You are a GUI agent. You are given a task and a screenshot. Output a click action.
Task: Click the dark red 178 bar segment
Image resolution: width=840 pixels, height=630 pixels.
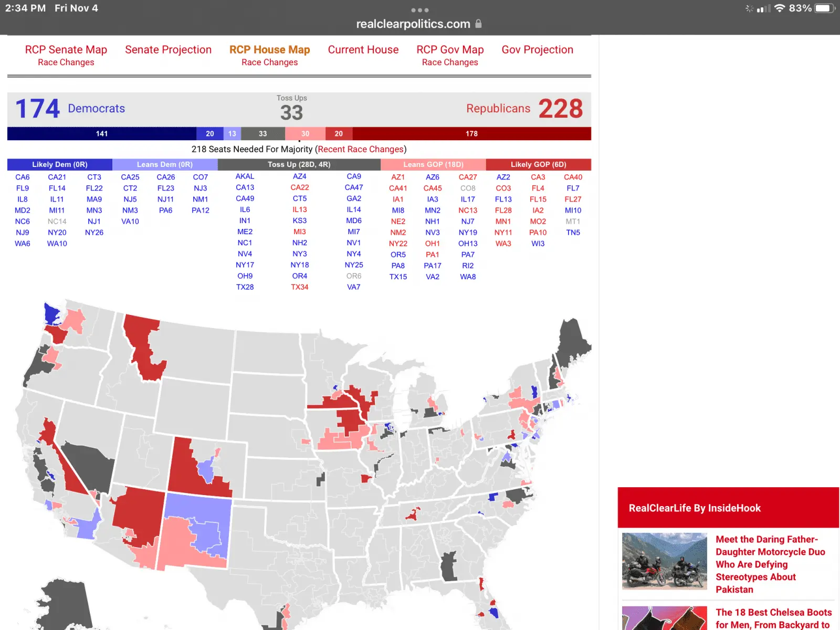[471, 134]
